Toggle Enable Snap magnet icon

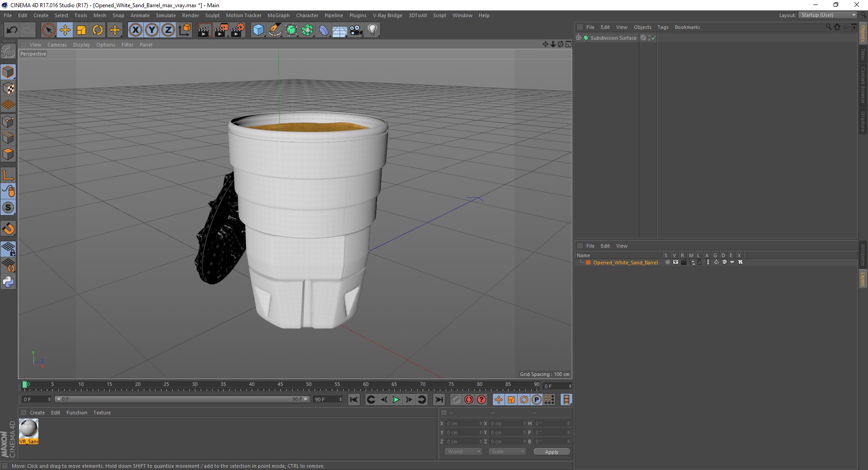coord(8,229)
